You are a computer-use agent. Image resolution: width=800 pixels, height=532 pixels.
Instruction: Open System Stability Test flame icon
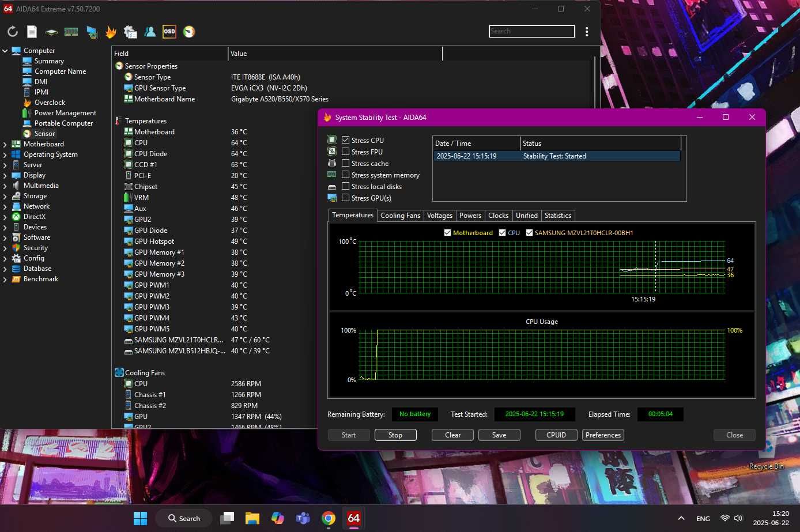click(111, 32)
